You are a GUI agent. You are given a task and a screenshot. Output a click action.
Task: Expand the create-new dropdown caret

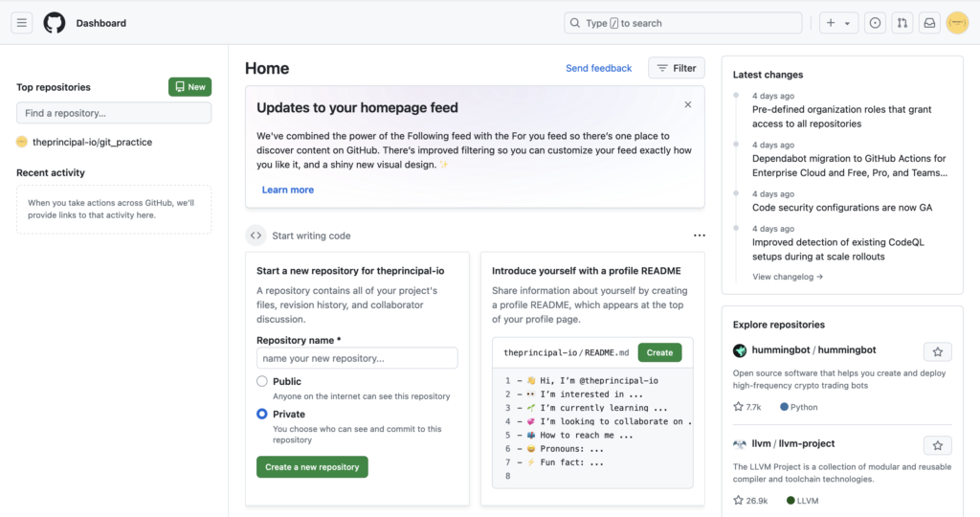click(848, 24)
